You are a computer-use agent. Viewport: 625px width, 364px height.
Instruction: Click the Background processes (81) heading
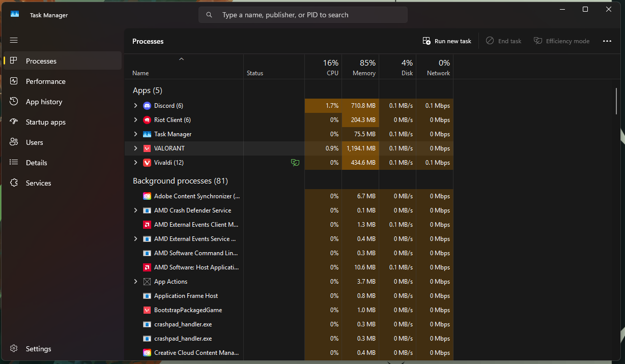180,181
